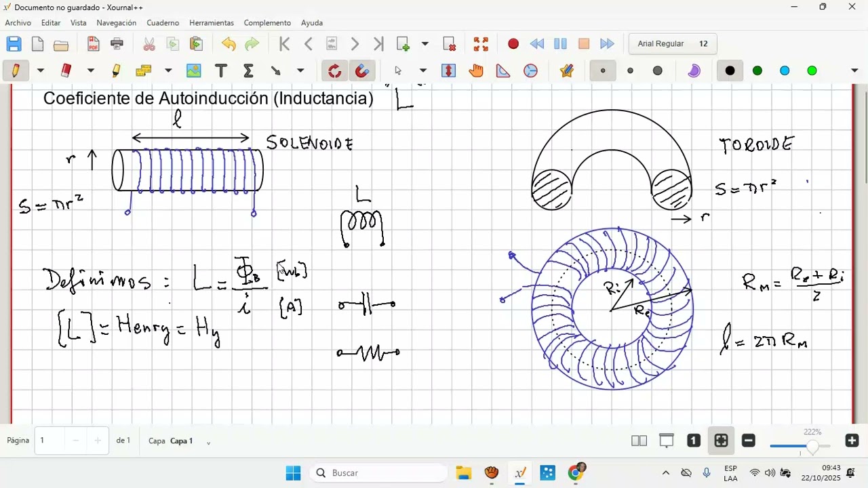This screenshot has height=488, width=868.
Task: Click the Cut scissors icon
Action: pyautogui.click(x=149, y=44)
